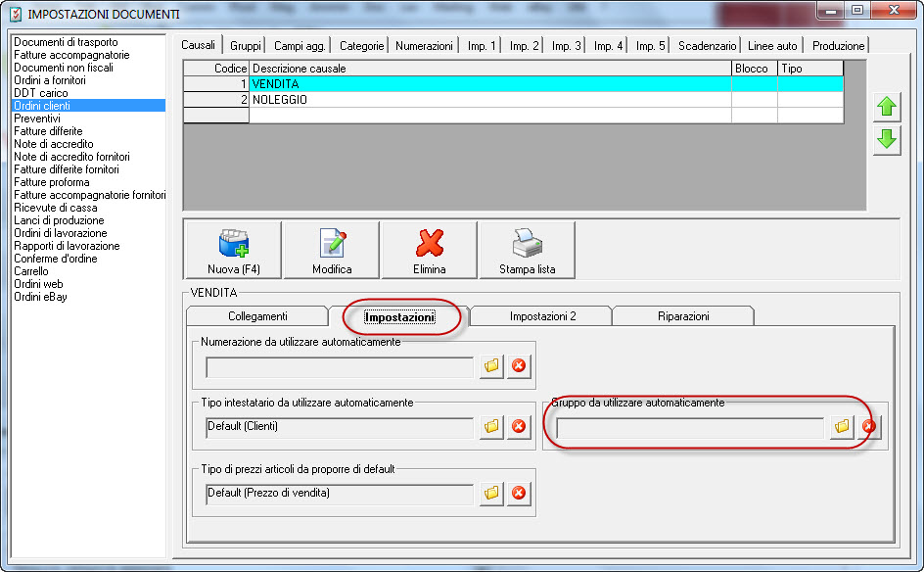Clear Numerazione da utilizzare with red X
This screenshot has width=924, height=572.
tap(519, 365)
